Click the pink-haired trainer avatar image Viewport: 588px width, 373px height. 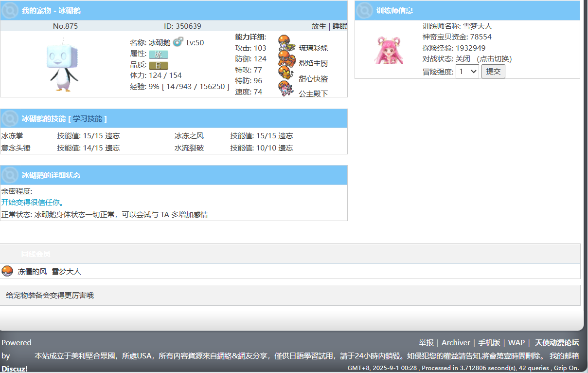pyautogui.click(x=389, y=50)
